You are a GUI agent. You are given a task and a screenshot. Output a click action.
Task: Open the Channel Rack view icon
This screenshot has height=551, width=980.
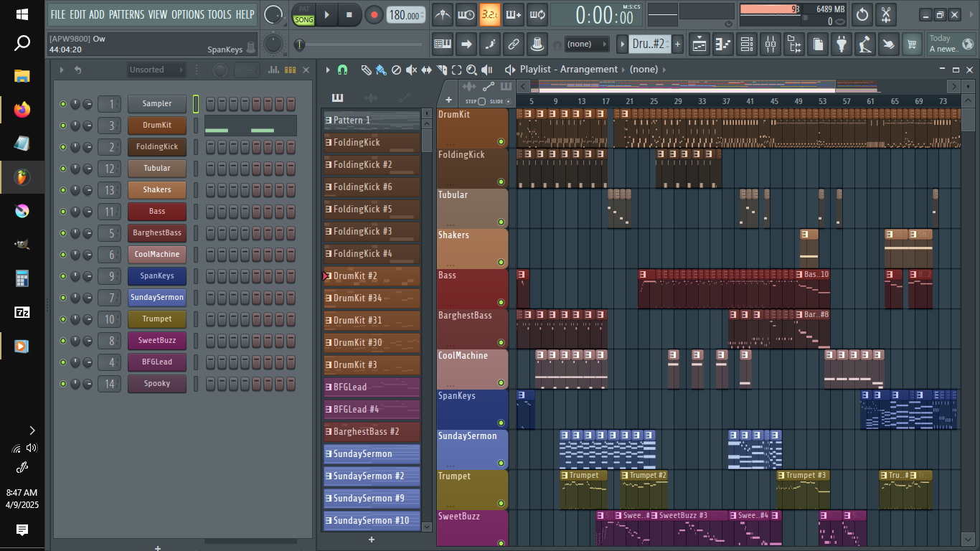coord(746,44)
